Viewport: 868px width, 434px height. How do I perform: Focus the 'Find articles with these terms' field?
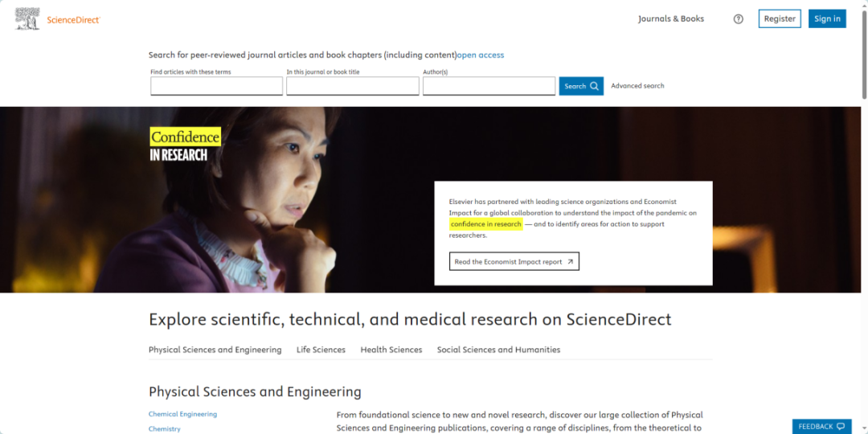[x=216, y=86]
